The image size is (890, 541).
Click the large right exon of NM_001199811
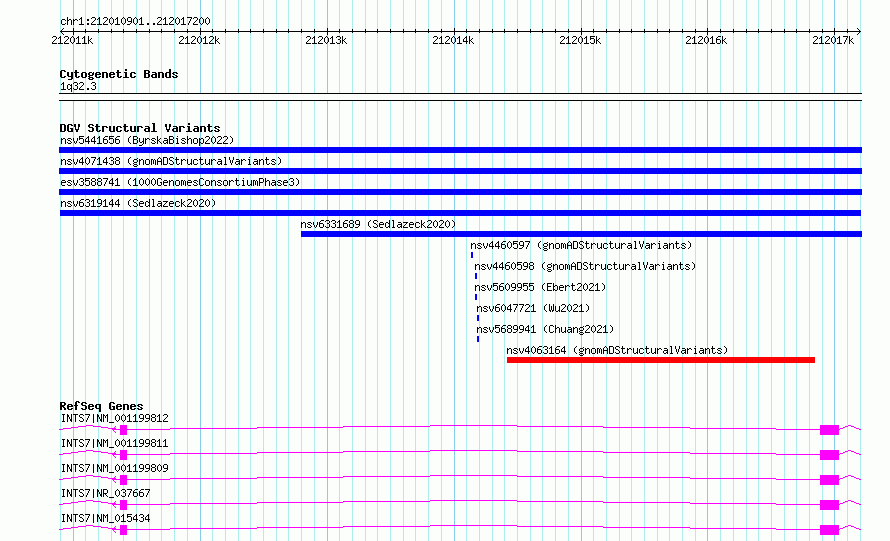tap(829, 455)
